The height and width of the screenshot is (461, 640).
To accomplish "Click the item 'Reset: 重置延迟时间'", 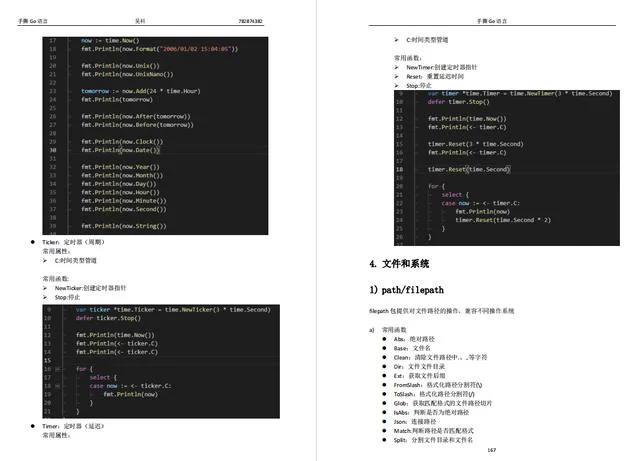I will pyautogui.click(x=435, y=76).
